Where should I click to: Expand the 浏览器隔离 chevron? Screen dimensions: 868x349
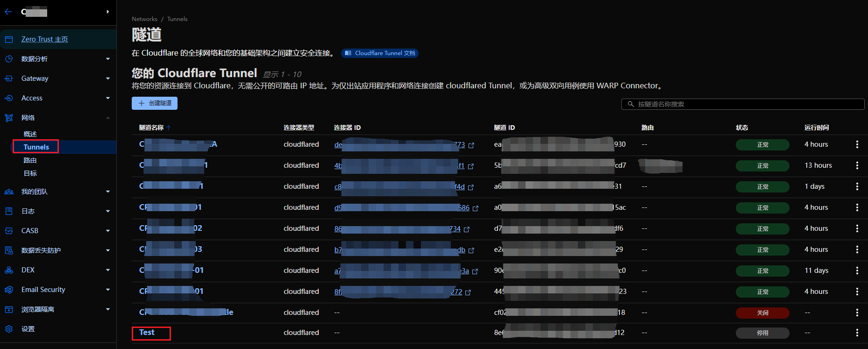tap(108, 309)
